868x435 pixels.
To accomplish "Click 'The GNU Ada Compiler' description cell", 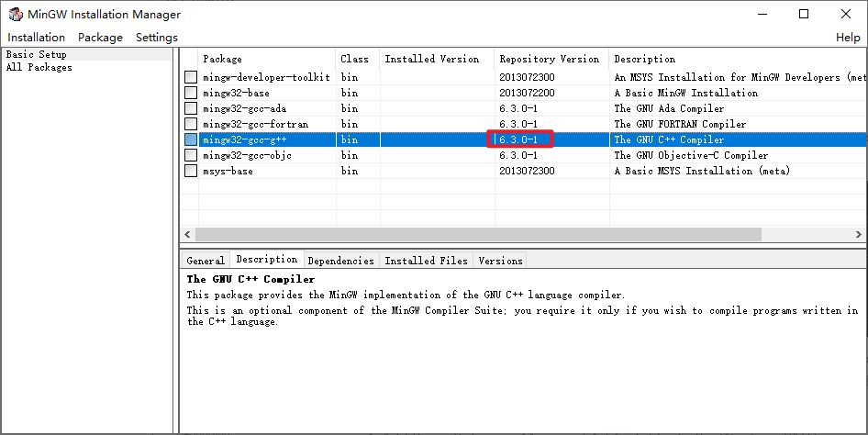I will (669, 108).
